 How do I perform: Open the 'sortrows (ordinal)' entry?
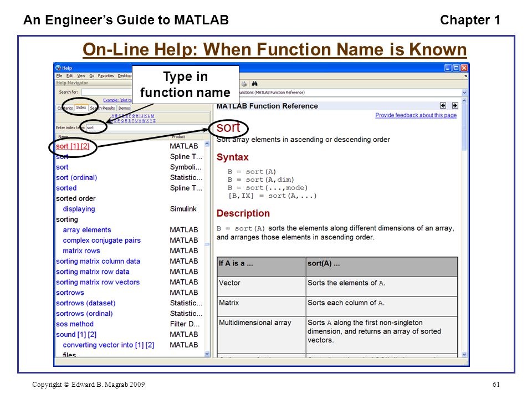pos(84,314)
